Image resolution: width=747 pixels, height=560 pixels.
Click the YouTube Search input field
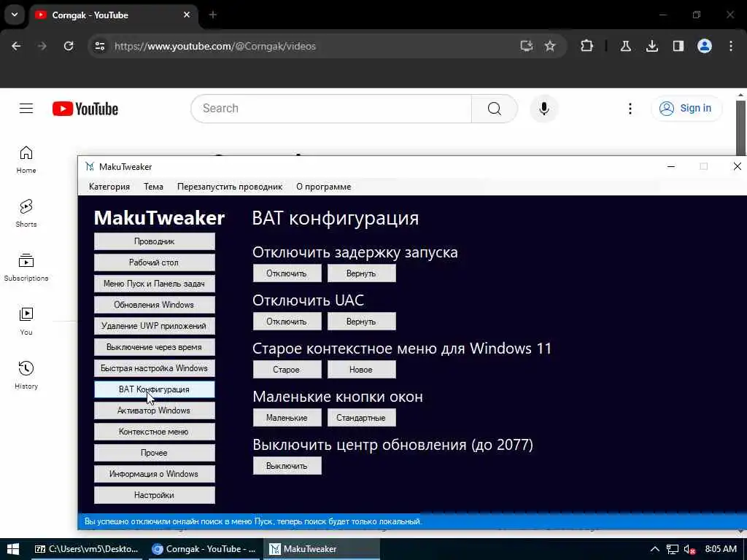(x=332, y=109)
